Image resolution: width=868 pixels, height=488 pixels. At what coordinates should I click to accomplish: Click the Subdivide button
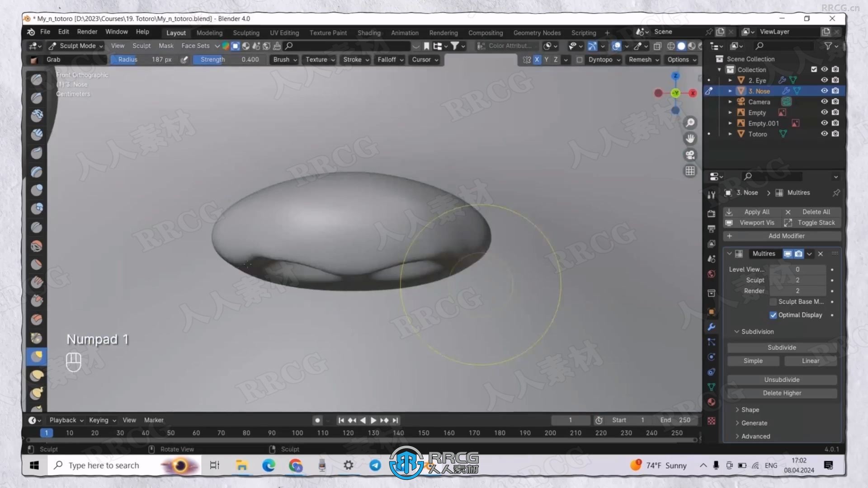(782, 347)
